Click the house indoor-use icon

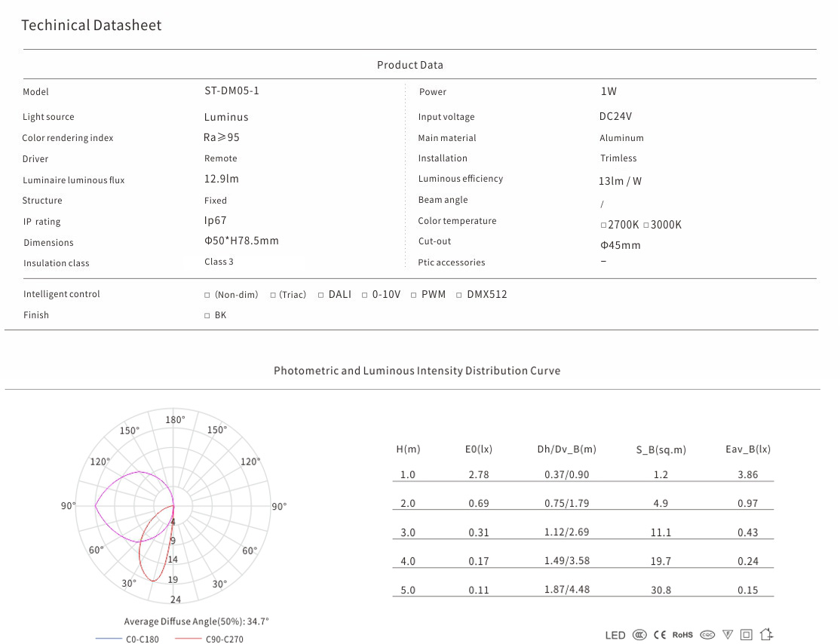(767, 634)
